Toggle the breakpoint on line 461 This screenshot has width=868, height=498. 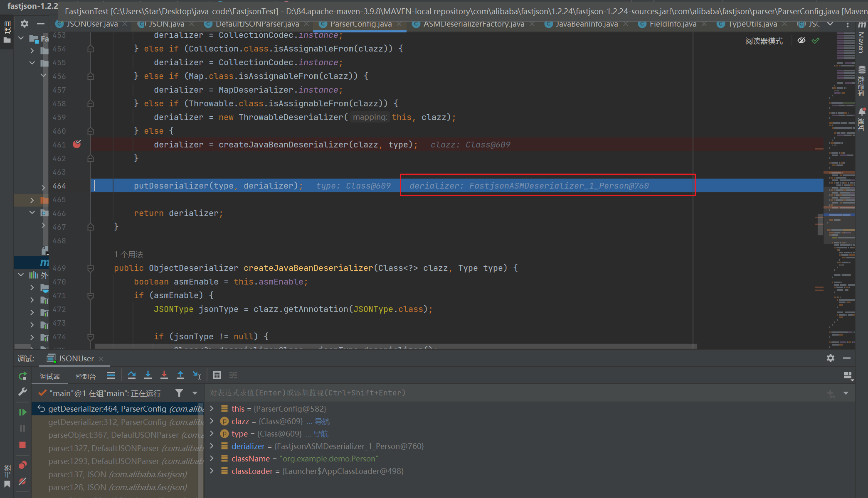click(77, 144)
